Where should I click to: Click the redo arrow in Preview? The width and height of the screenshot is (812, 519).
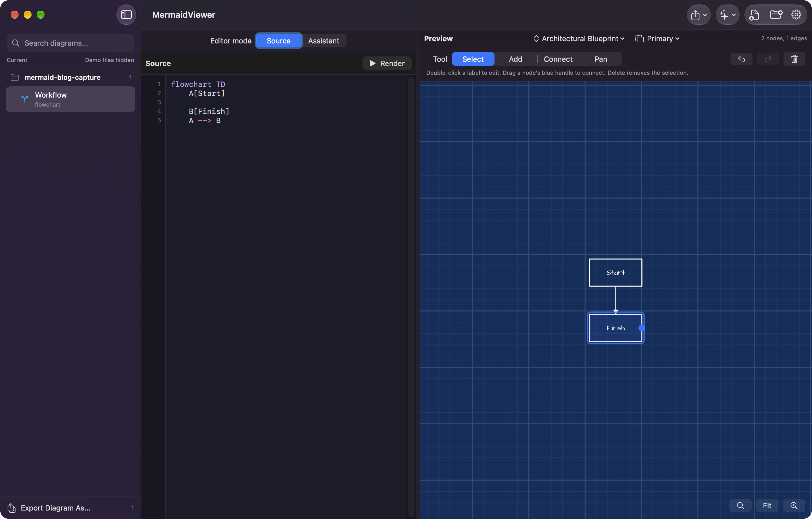point(768,59)
